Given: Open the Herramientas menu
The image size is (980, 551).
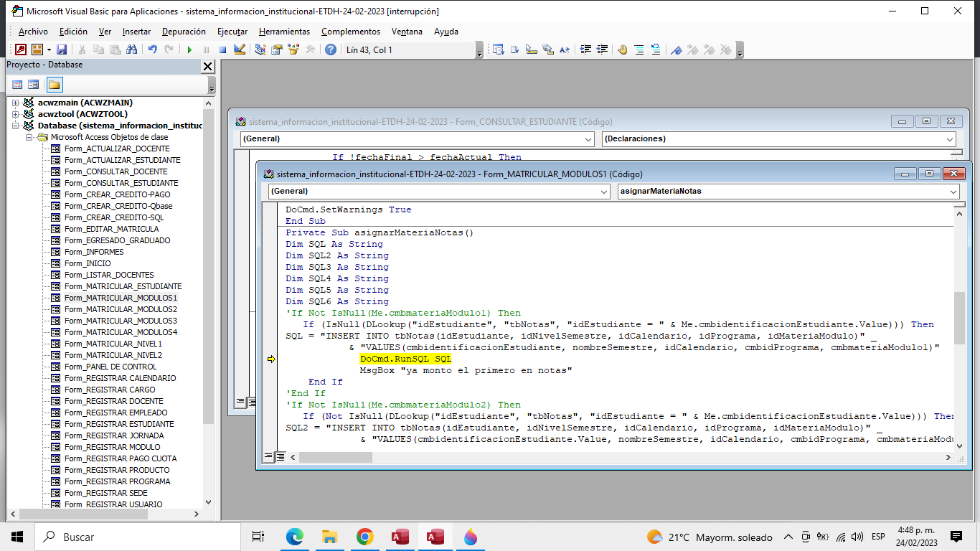Looking at the screenshot, I should (284, 32).
